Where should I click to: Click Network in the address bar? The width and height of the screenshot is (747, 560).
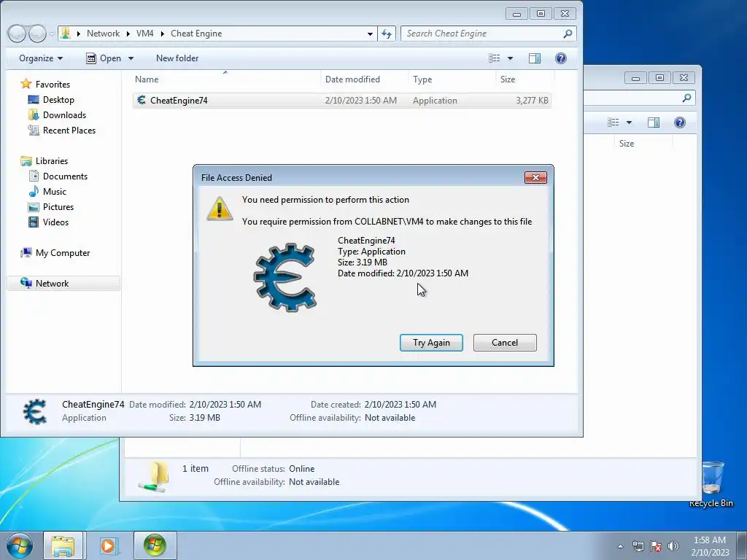click(103, 34)
